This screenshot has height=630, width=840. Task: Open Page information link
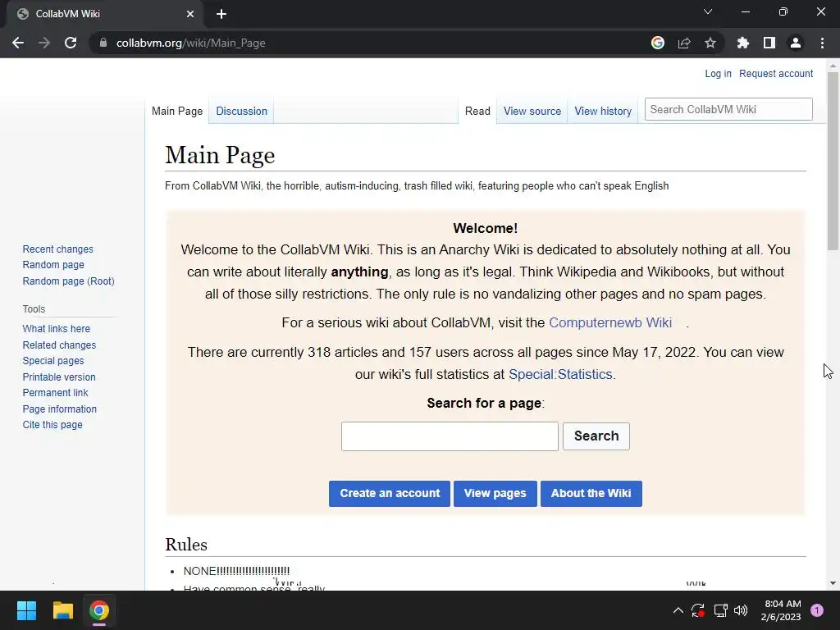59,409
